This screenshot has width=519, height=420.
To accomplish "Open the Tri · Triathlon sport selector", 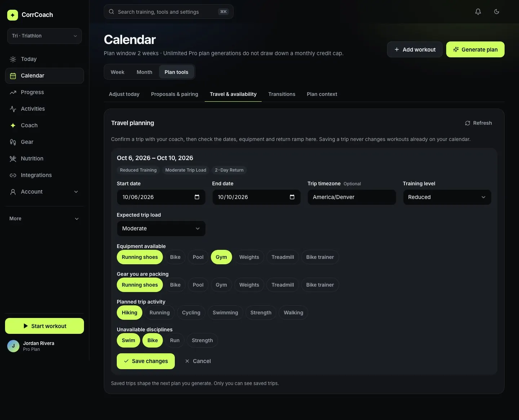I will point(44,36).
